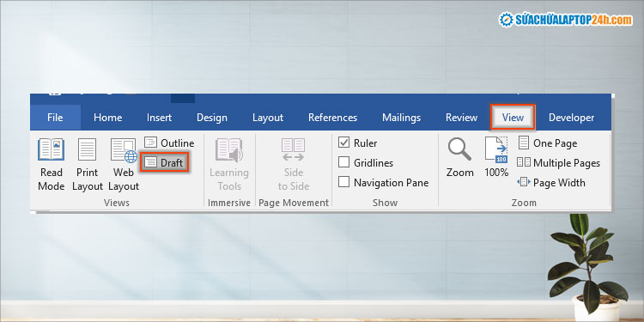Fit document to Page Width
Viewport: 644px width, 322px height.
pos(551,182)
